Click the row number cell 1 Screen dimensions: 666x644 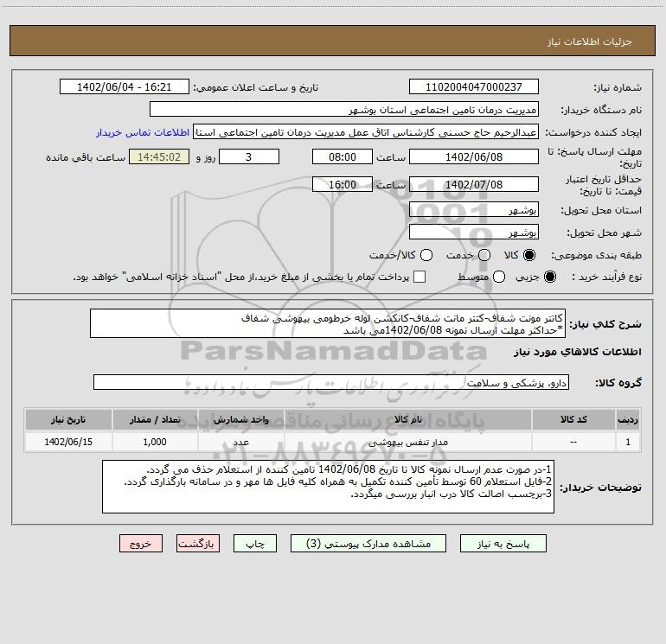tap(628, 443)
